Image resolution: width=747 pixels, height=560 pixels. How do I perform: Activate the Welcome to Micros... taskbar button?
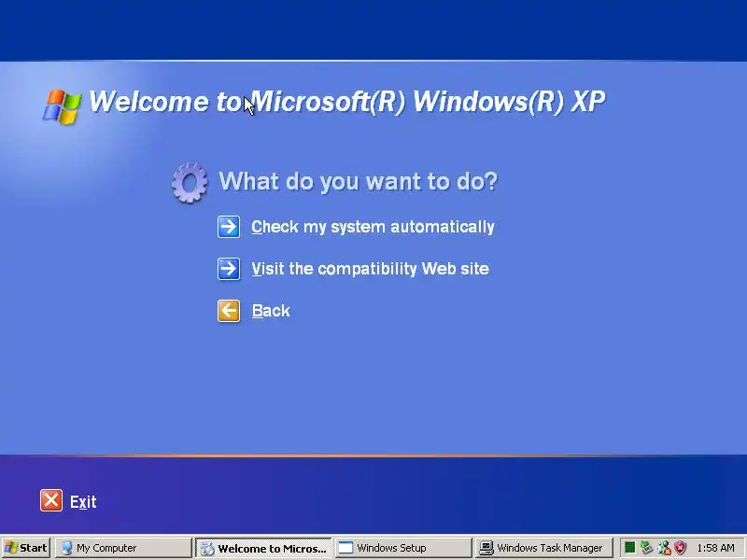(263, 548)
